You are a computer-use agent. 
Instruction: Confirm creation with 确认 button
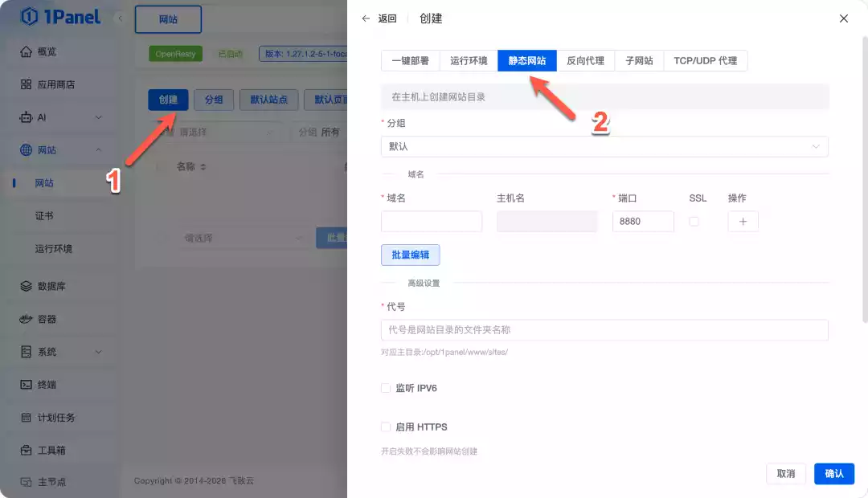833,473
